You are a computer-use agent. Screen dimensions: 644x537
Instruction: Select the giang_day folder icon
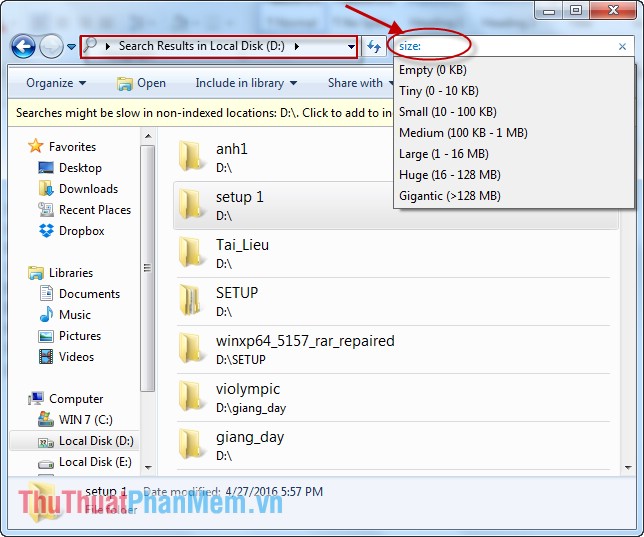191,444
